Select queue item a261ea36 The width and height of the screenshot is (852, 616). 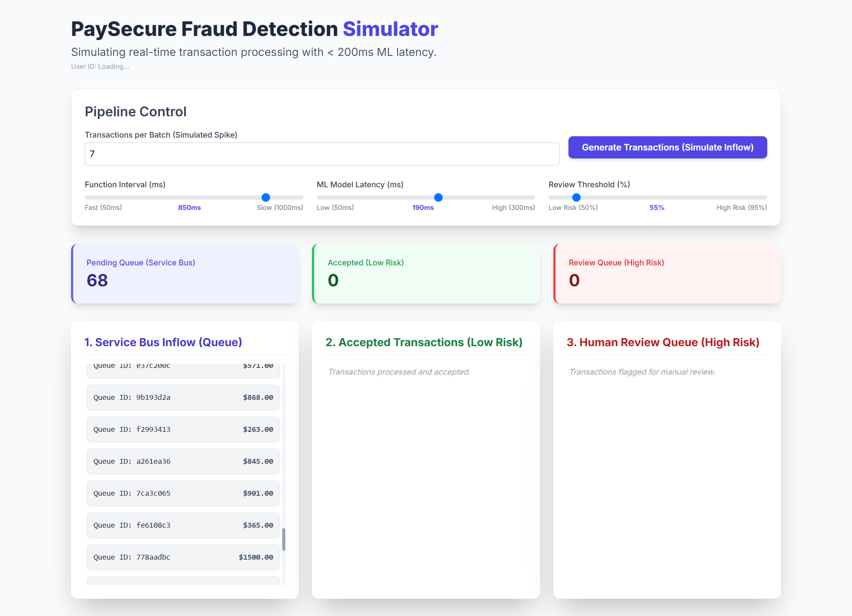(x=183, y=462)
